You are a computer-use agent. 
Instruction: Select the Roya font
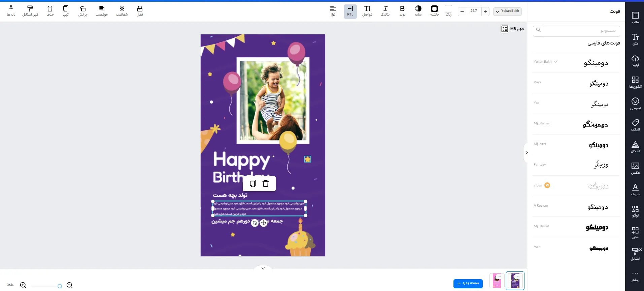576,83
